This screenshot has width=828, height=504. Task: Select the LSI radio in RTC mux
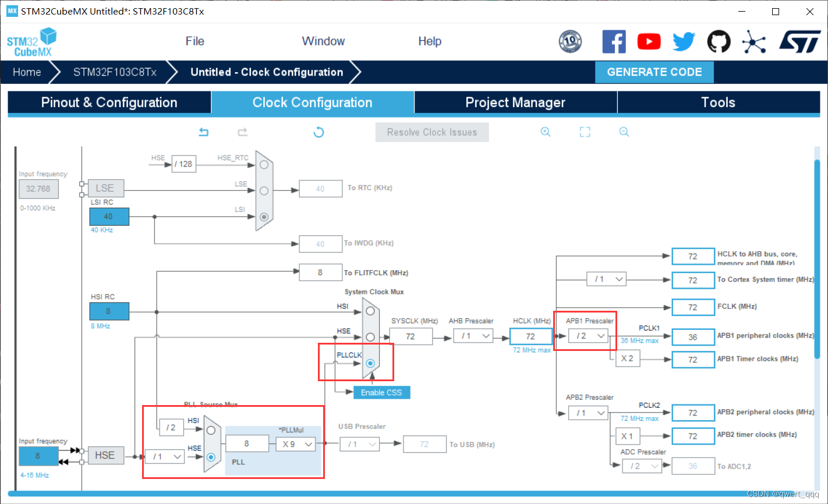264,216
